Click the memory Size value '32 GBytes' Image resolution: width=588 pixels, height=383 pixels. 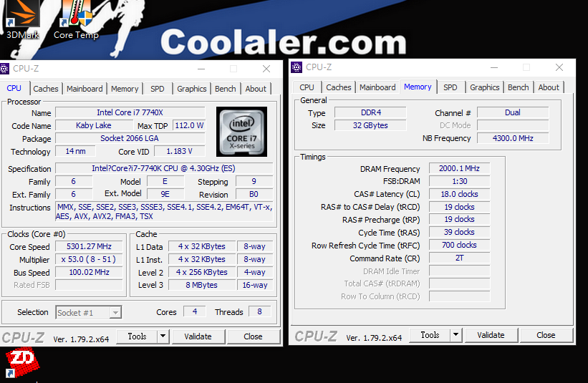click(370, 125)
